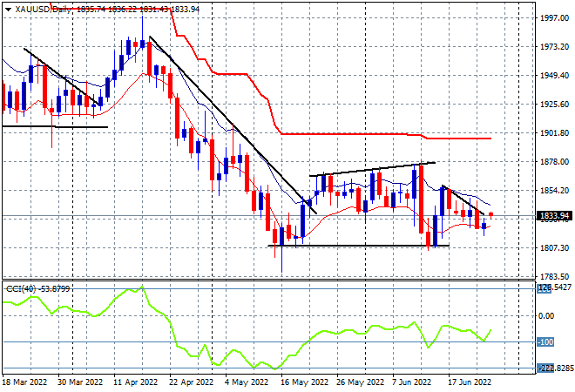The image size is (575, 392).
Task: Click the CCI -222.8285 level label
Action: point(556,368)
